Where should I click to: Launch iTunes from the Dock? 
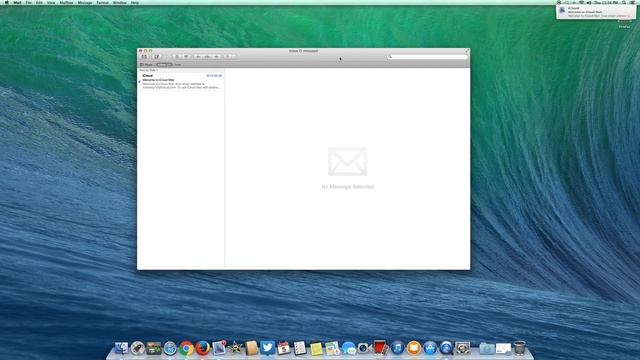397,348
